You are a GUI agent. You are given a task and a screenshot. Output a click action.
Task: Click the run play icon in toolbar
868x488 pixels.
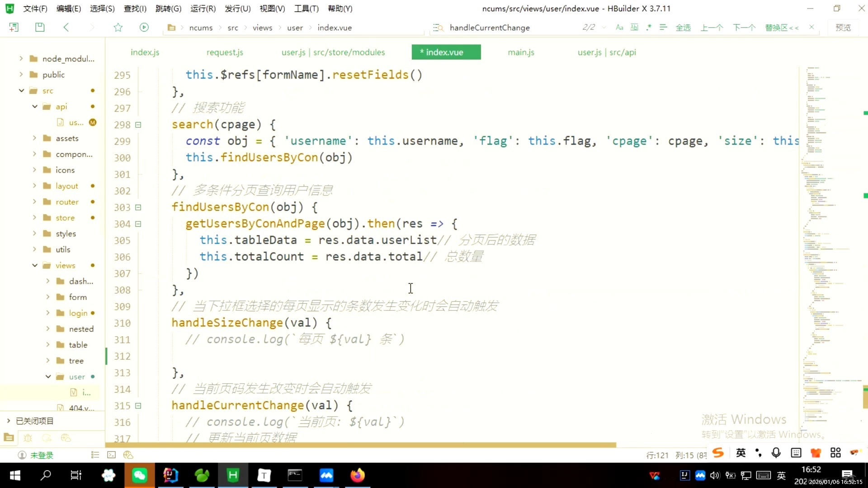pos(144,27)
